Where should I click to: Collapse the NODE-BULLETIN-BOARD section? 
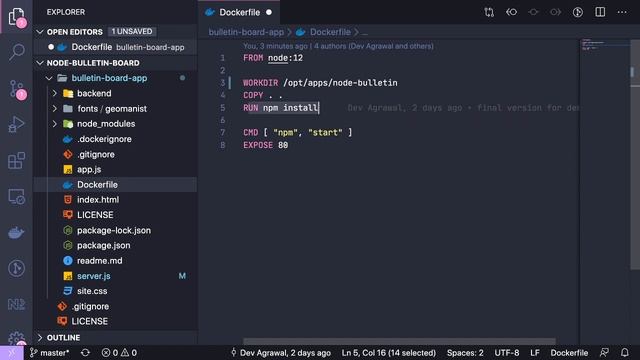click(40, 63)
